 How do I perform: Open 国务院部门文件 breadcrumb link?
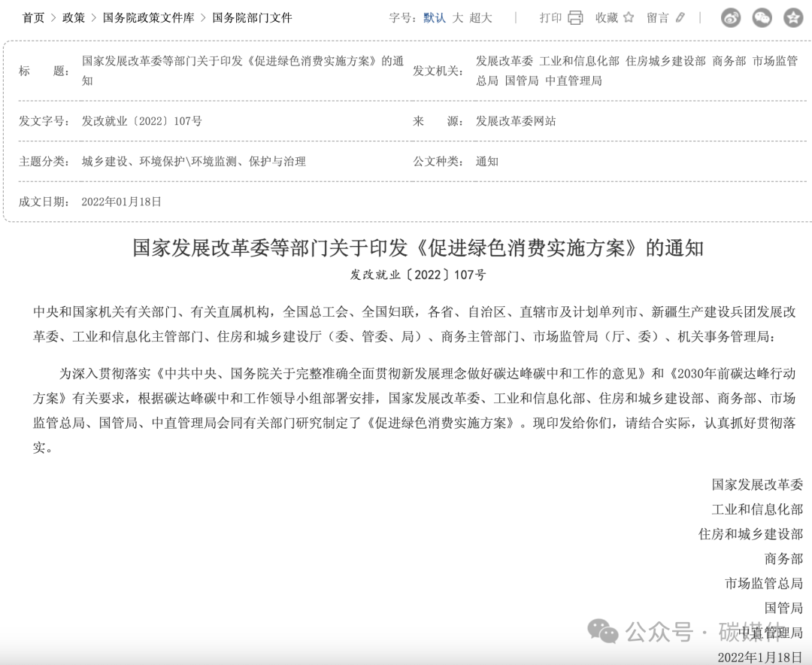tap(252, 17)
